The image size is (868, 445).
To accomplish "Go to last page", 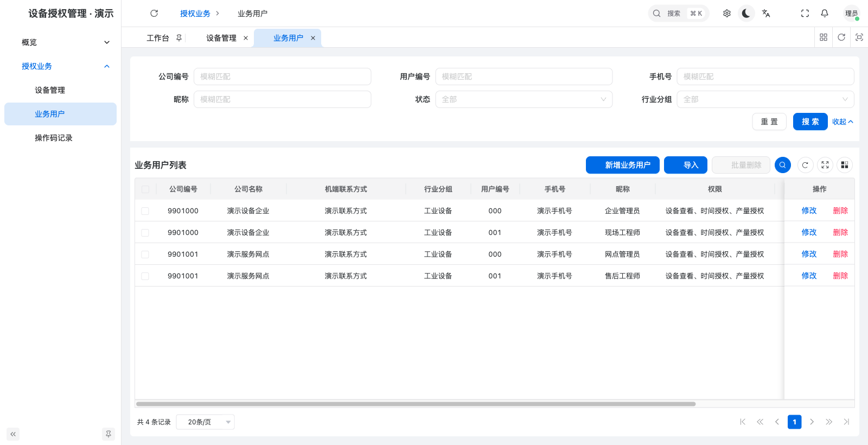I will [x=846, y=422].
